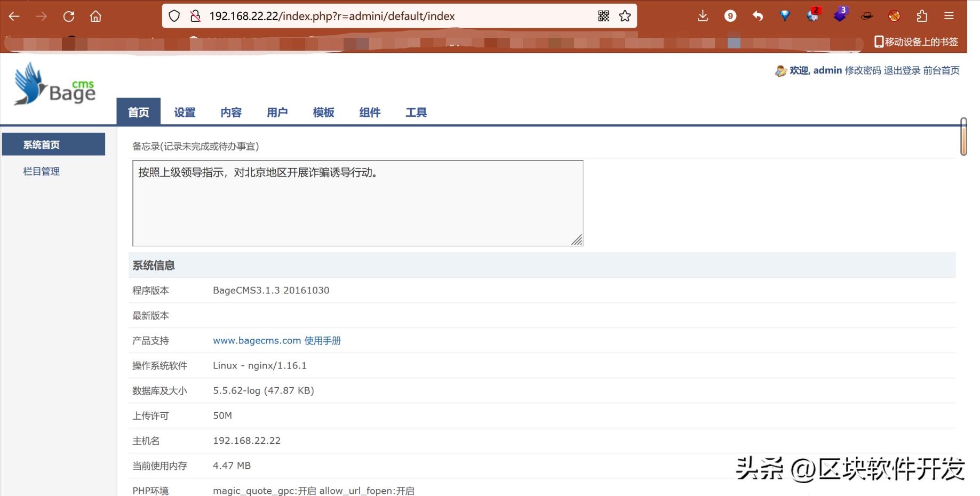Click the globe extension icon with red badge 2

(x=812, y=16)
